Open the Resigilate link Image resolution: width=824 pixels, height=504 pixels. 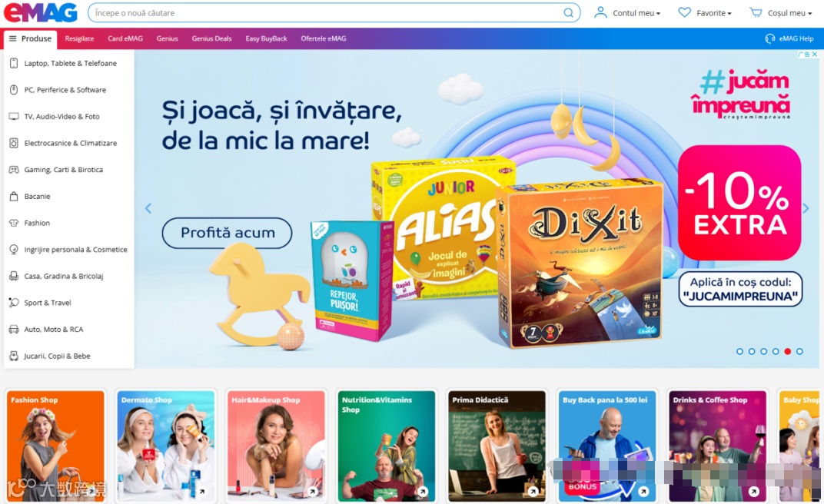tap(79, 38)
